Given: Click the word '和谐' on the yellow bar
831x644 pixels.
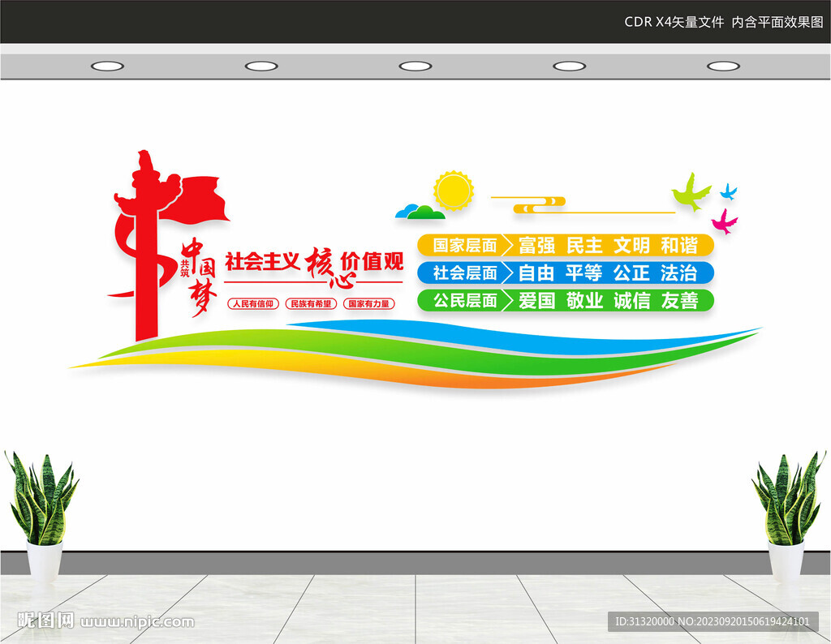Looking at the screenshot, I should click(679, 245).
